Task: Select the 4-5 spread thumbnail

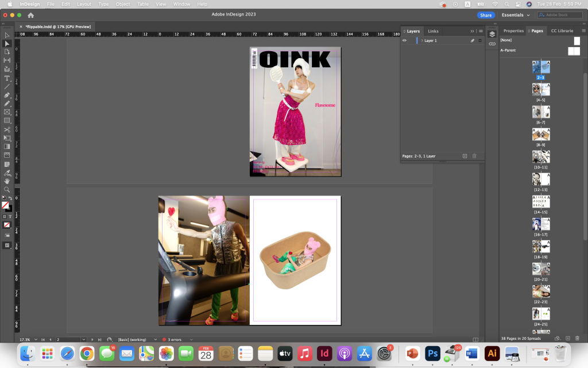Action: (x=541, y=90)
